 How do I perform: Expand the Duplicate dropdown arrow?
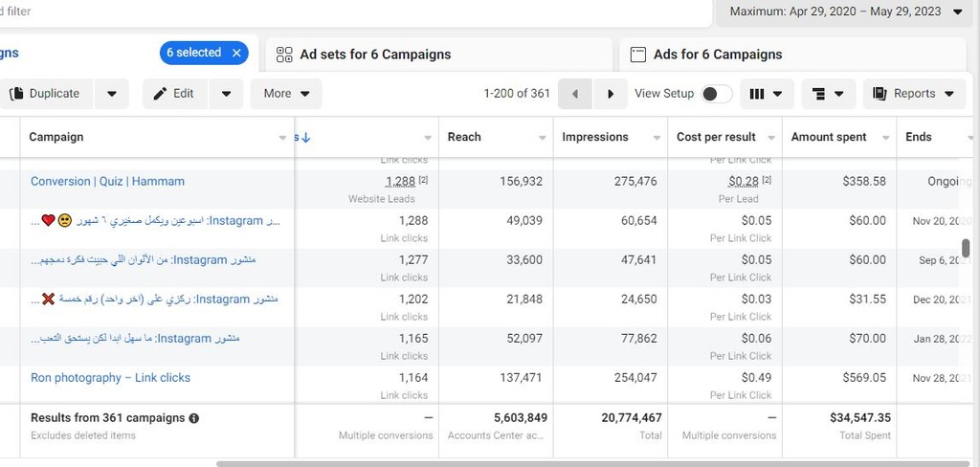[x=112, y=94]
